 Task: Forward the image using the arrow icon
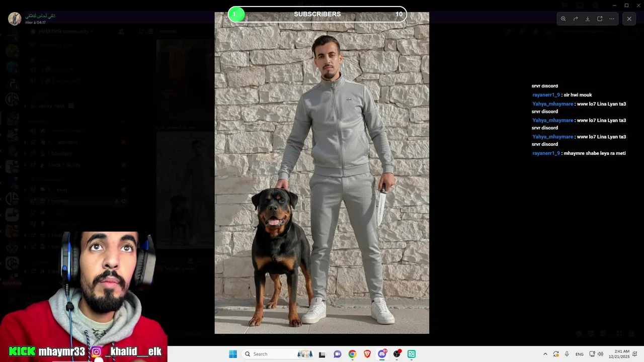click(576, 19)
